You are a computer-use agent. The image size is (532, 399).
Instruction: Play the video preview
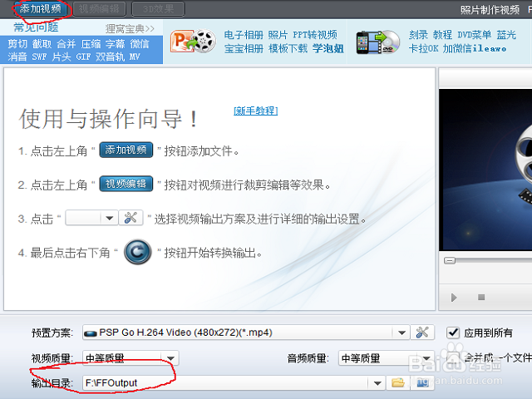coord(454,298)
